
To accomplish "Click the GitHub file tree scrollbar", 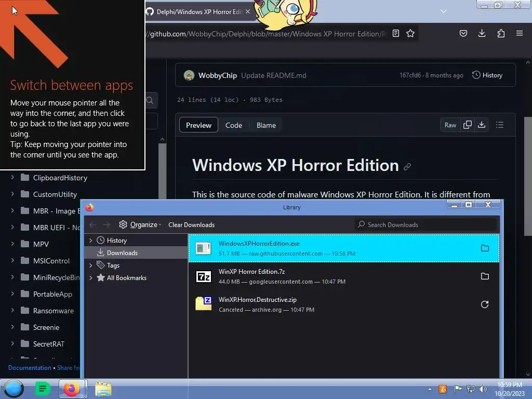I will click(162, 171).
